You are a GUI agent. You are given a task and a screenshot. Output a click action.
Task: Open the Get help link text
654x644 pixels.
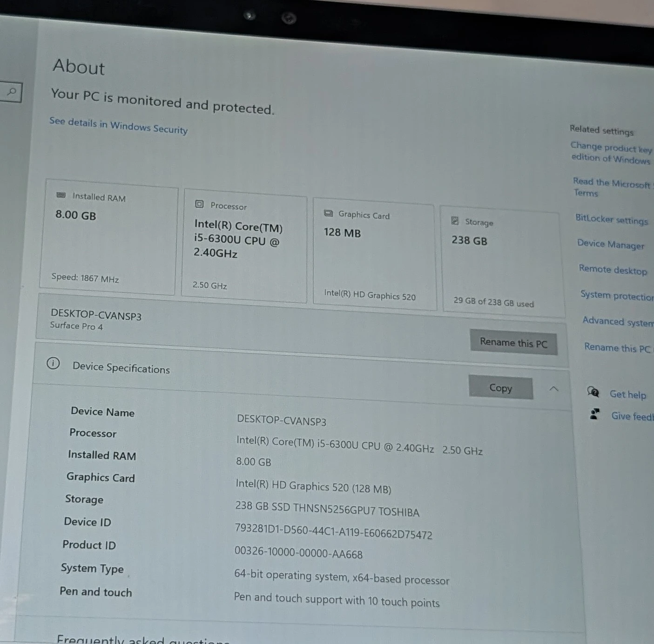(x=628, y=394)
